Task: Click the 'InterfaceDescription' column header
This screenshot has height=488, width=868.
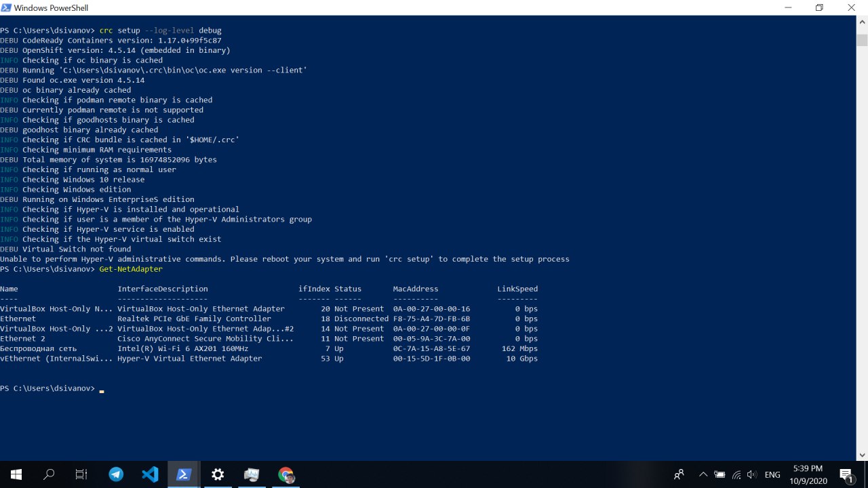Action: 162,289
